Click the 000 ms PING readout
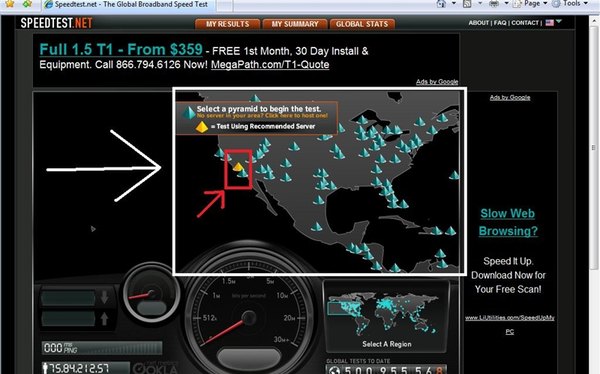600x374 pixels. point(101,348)
